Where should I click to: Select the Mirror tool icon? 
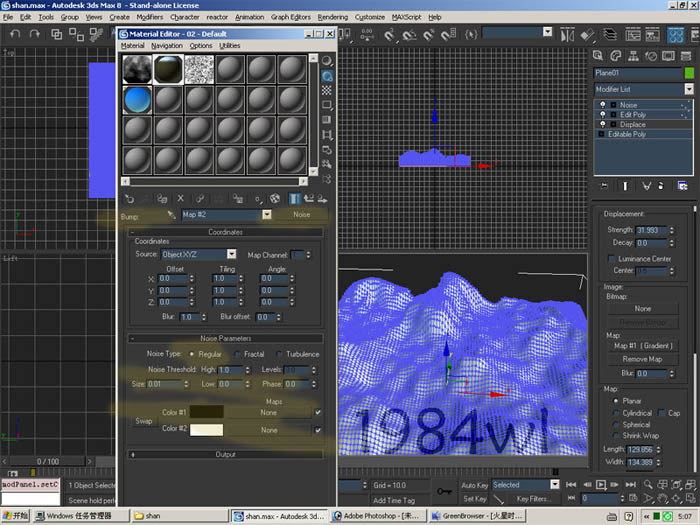pos(567,35)
